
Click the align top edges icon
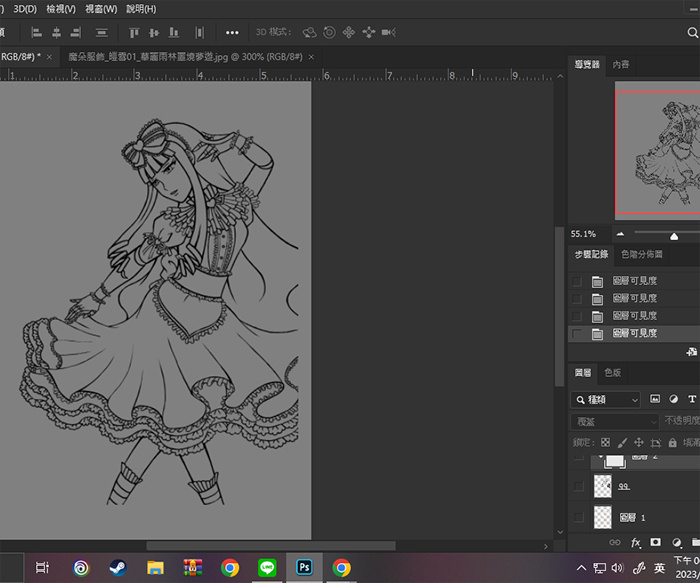tap(134, 33)
